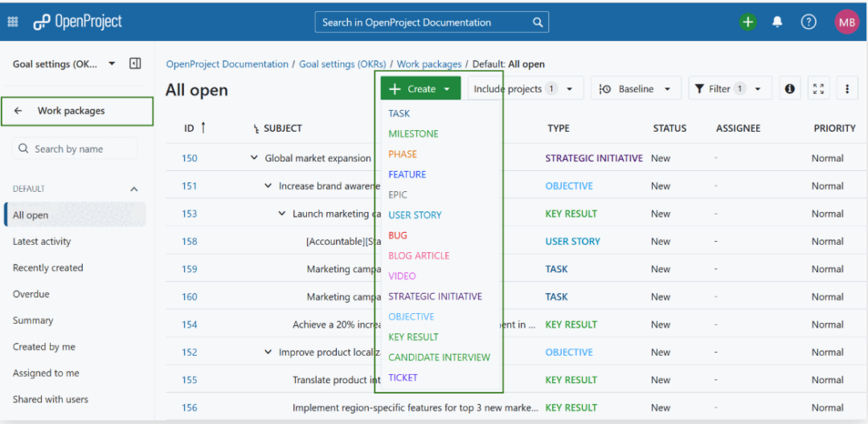The image size is (868, 424).
Task: Open the Filter dropdown
Action: click(729, 89)
